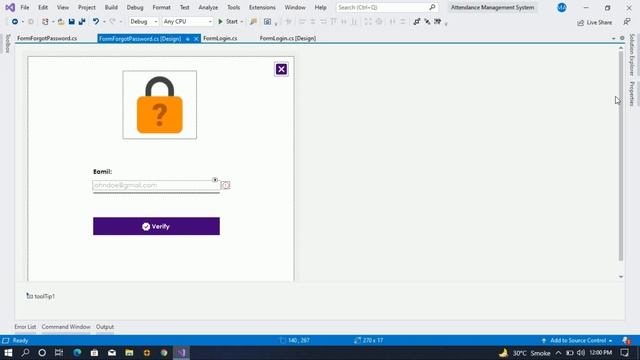Open the Tools menu
Screen dimensions: 640x360
pos(233,7)
